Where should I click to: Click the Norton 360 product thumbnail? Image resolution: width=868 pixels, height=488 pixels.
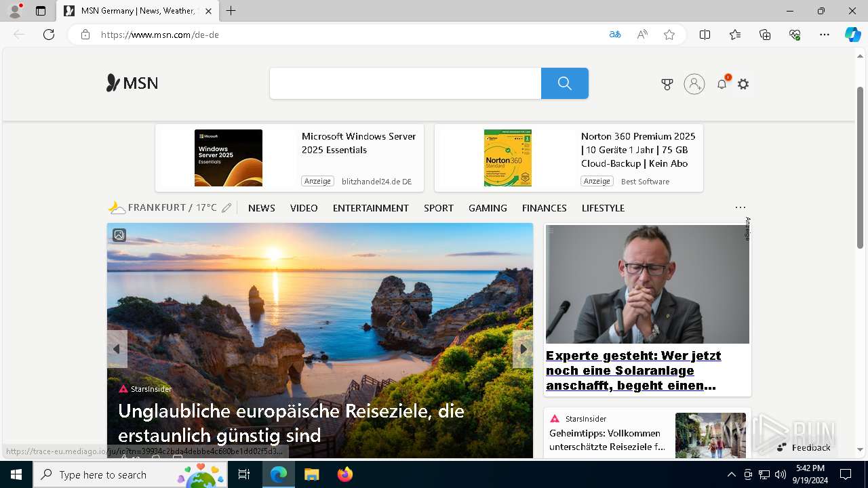coord(508,158)
